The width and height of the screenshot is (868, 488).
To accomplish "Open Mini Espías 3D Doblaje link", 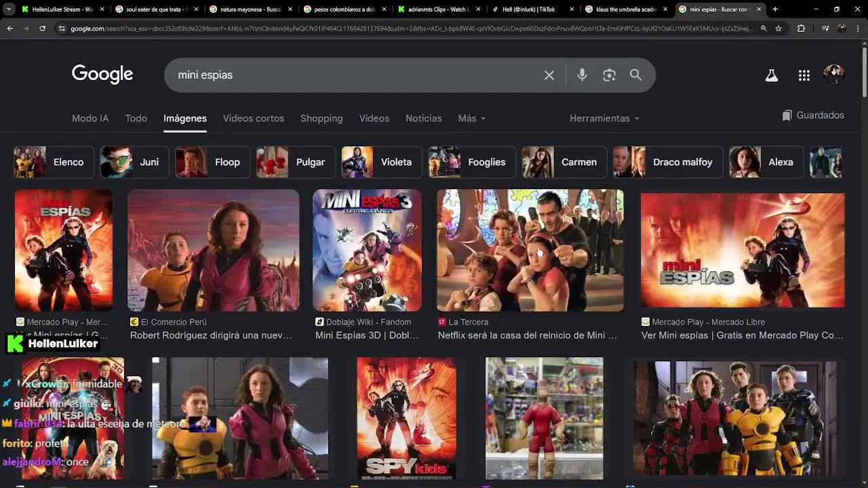I will (x=367, y=335).
